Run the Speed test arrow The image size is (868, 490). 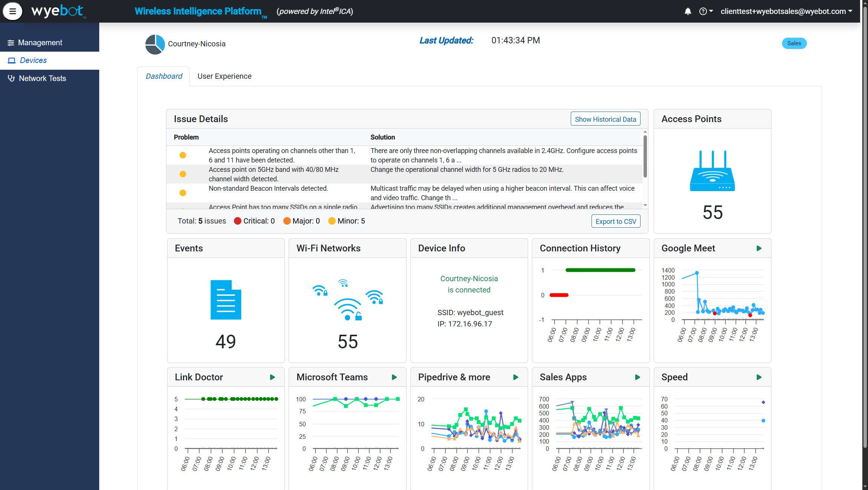pos(759,377)
